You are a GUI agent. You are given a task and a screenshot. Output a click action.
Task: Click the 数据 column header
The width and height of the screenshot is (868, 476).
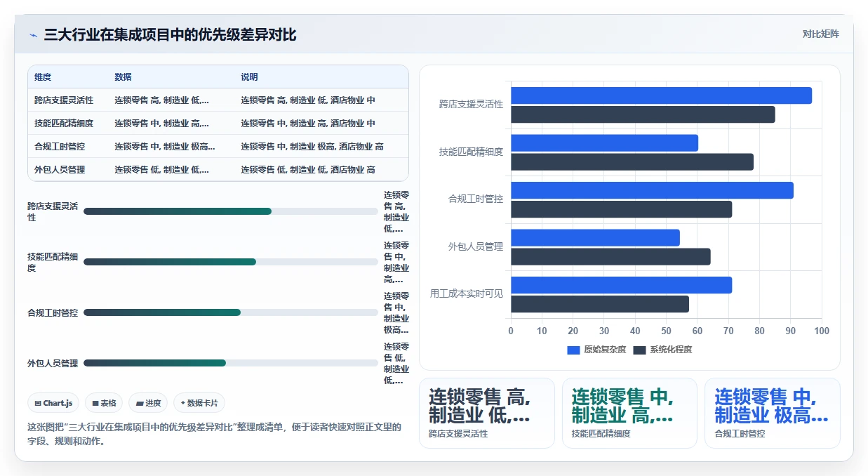point(123,77)
